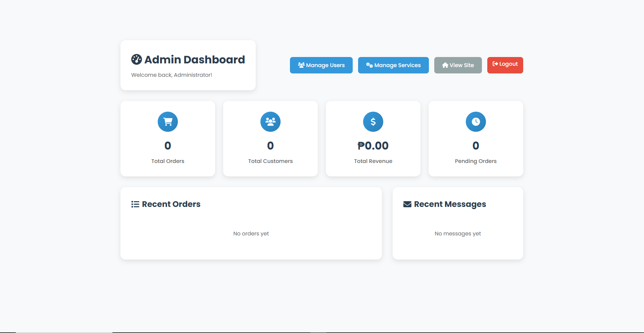Click the gears icon in Manage Services button
Viewport: 644px width, 333px height.
click(x=369, y=65)
